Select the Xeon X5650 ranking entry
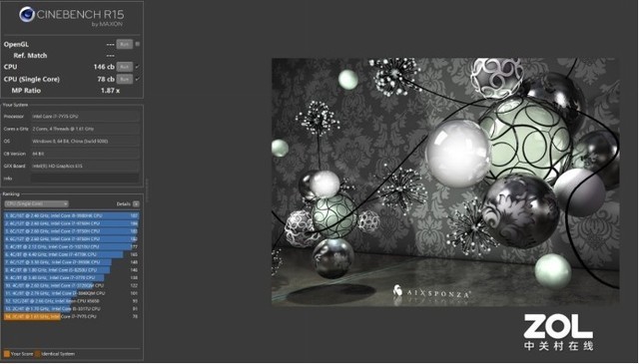The image size is (639, 364). 71,301
